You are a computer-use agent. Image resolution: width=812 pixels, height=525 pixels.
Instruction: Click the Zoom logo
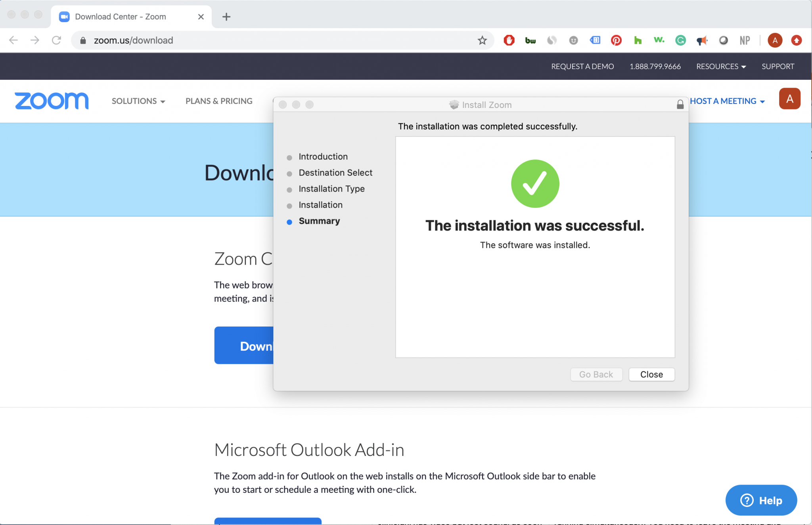(x=52, y=101)
